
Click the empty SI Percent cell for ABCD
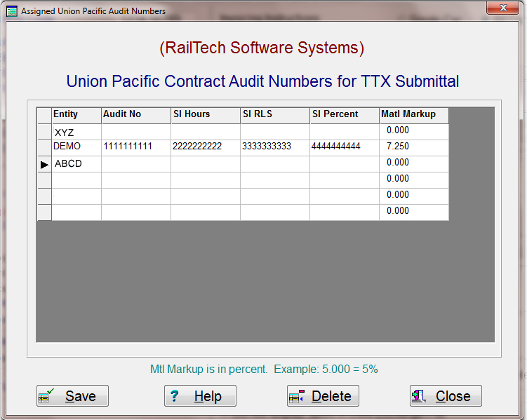(345, 164)
